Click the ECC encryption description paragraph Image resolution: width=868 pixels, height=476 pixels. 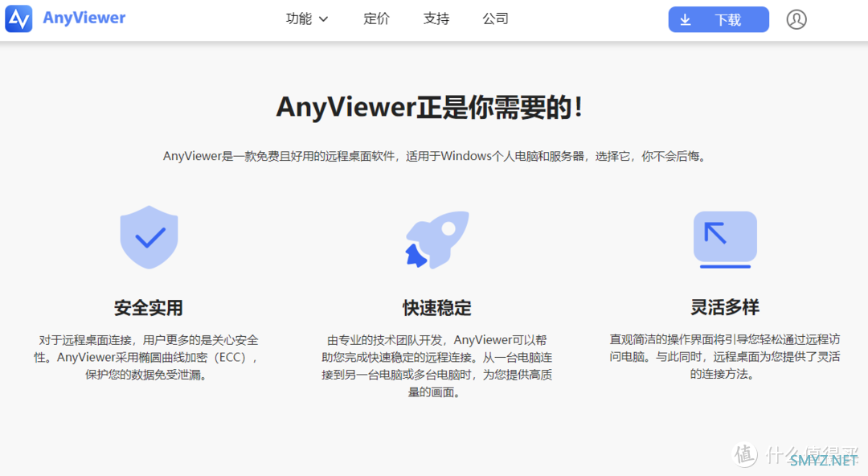146,358
